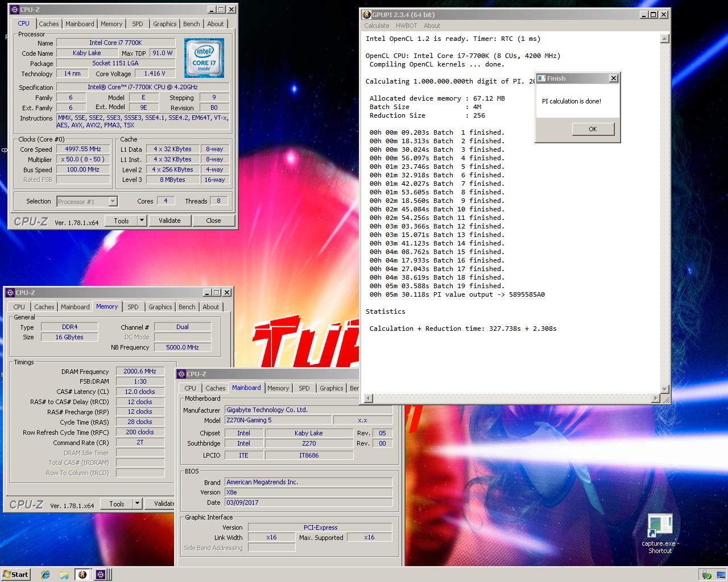The width and height of the screenshot is (728, 582).
Task: Open Graphics tab in memory CPU-Z window
Action: [x=160, y=307]
